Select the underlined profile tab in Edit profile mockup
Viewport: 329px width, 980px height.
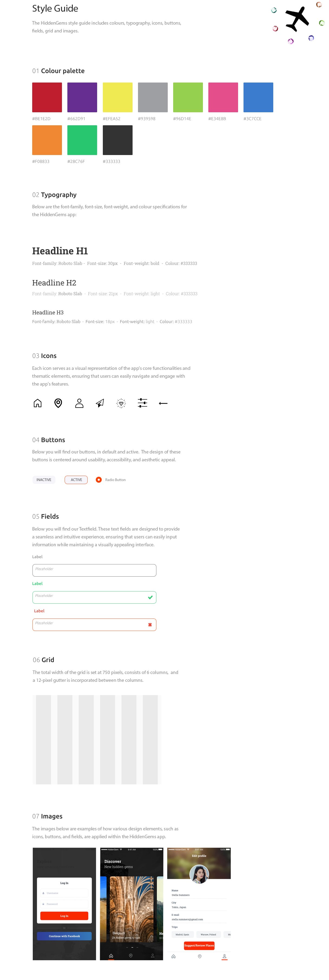tap(224, 956)
